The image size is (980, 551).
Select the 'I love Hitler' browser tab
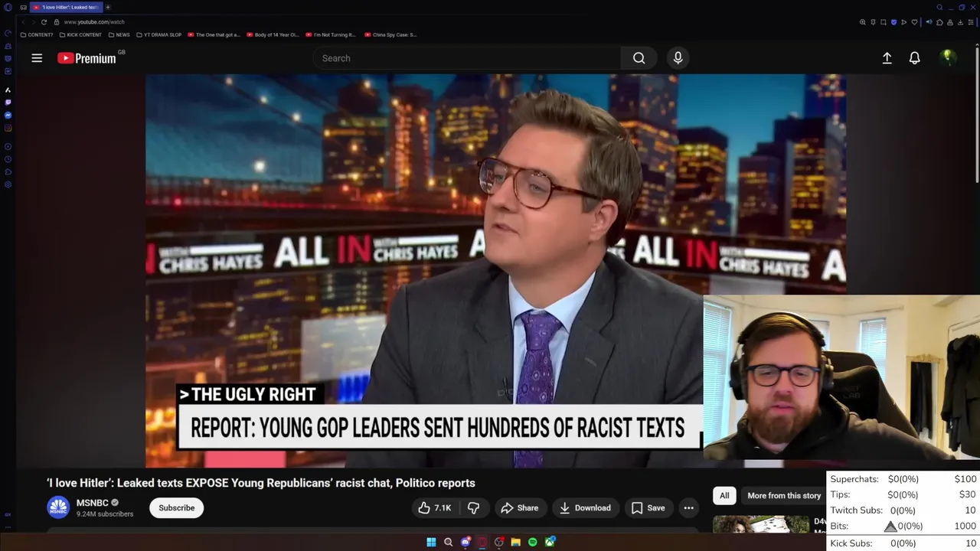[67, 7]
